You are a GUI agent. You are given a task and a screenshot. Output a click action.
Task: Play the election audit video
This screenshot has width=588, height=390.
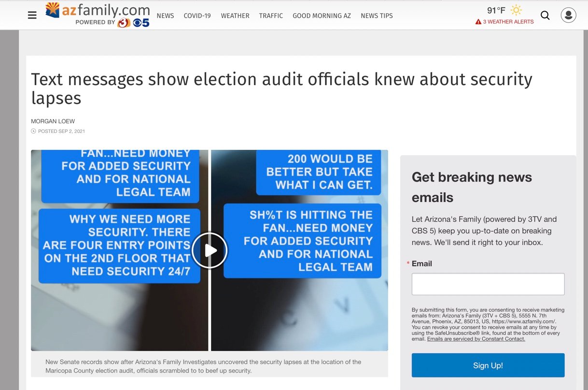point(209,250)
